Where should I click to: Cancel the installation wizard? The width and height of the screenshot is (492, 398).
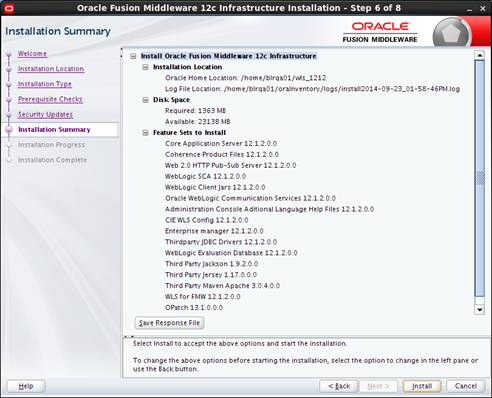[466, 386]
